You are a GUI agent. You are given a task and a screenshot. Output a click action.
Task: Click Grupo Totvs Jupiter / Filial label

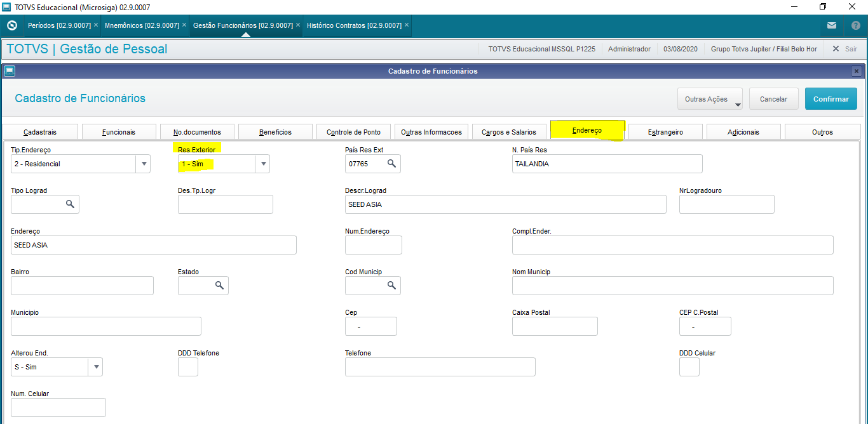tap(764, 49)
